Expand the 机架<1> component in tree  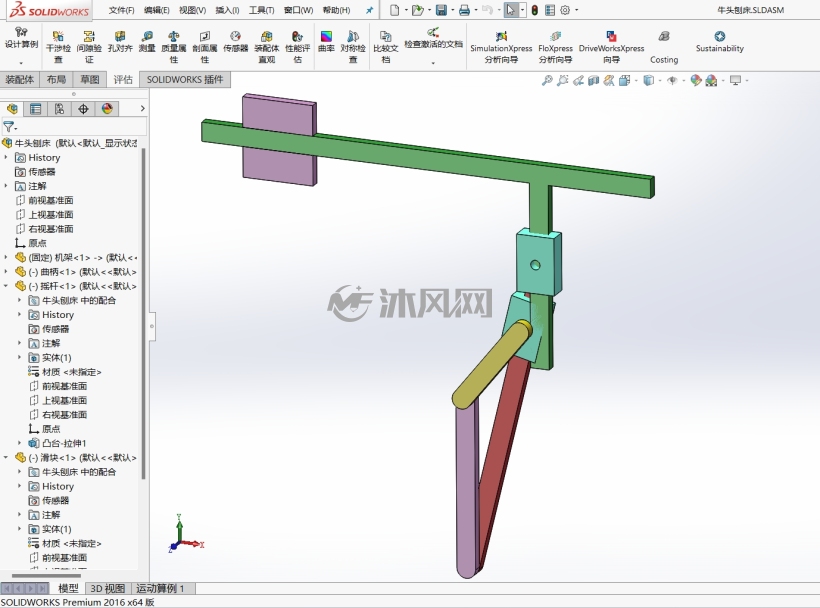[x=6, y=257]
